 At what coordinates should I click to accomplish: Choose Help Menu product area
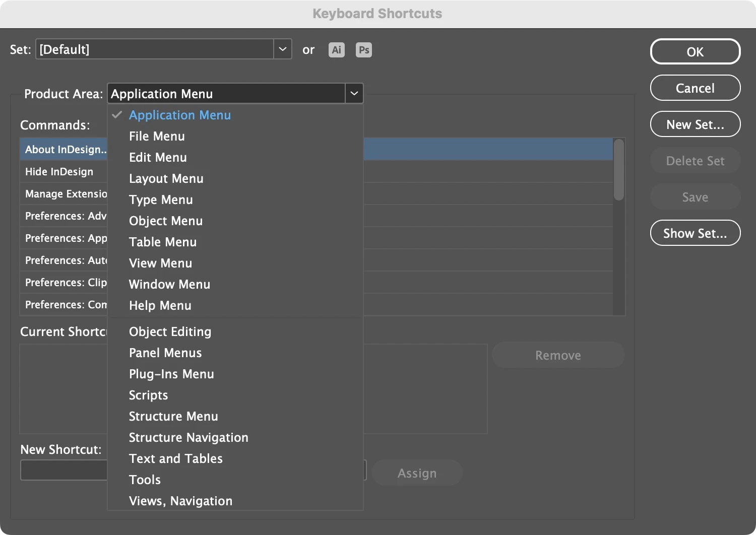pyautogui.click(x=235, y=306)
